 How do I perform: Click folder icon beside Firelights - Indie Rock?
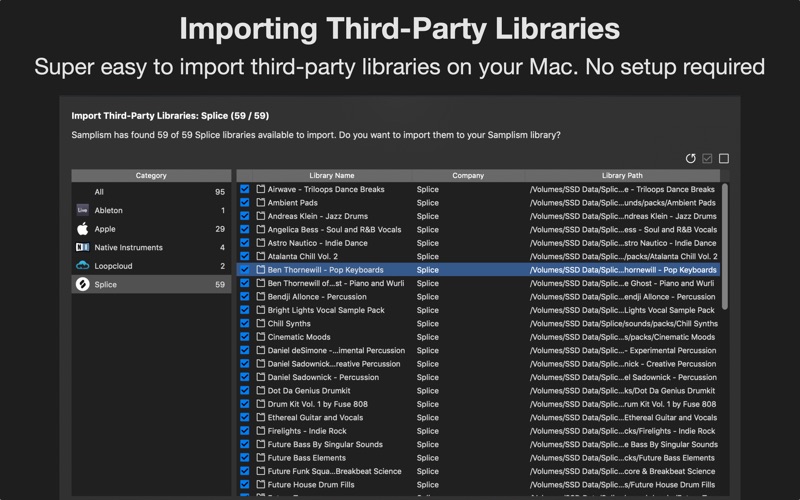[261, 431]
